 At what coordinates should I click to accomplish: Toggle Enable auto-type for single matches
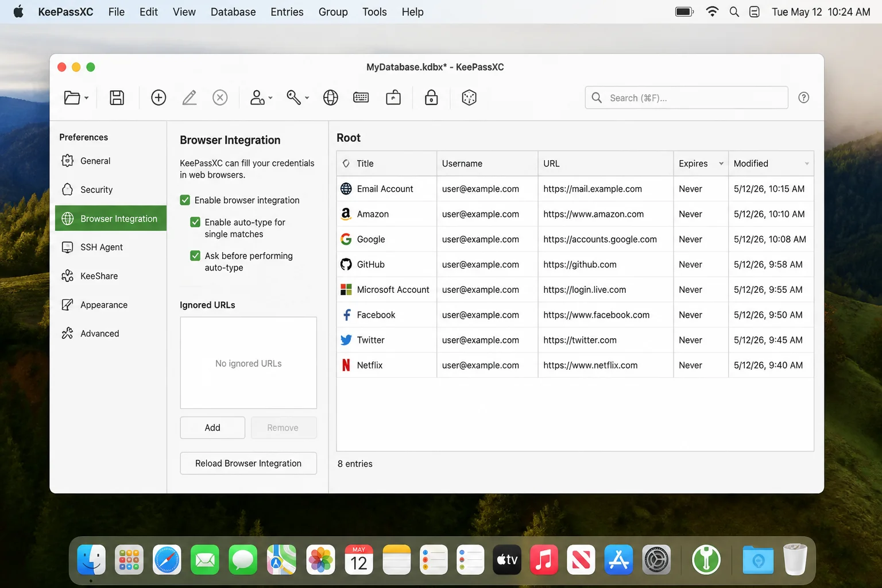pos(195,222)
